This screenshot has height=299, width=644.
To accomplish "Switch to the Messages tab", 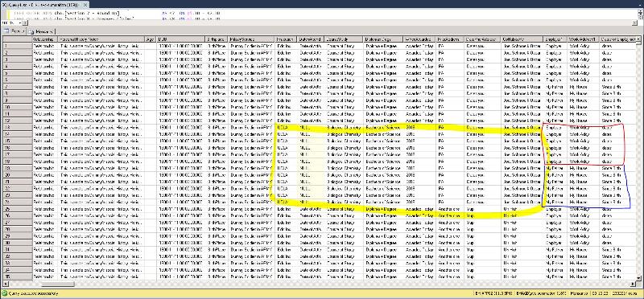I will 41,31.
